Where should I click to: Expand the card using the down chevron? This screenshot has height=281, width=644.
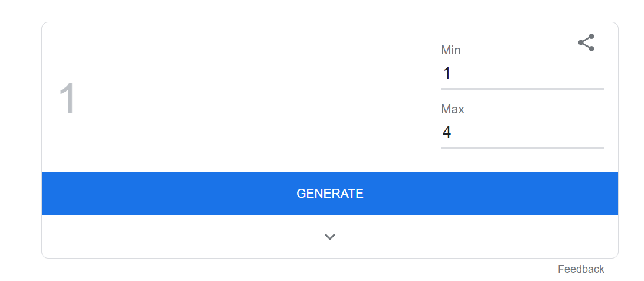click(330, 237)
